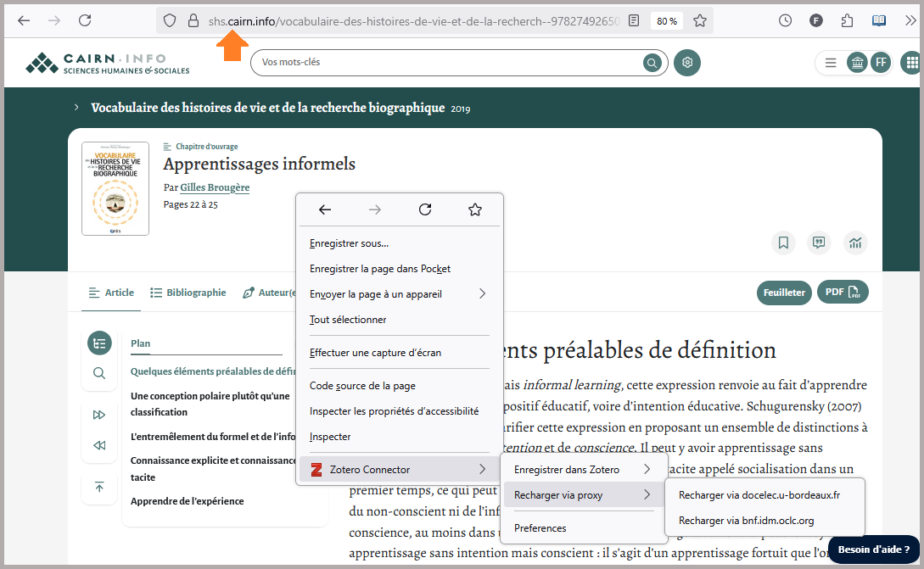This screenshot has height=569, width=924.
Task: Open the apps grid icon
Action: coord(911,63)
